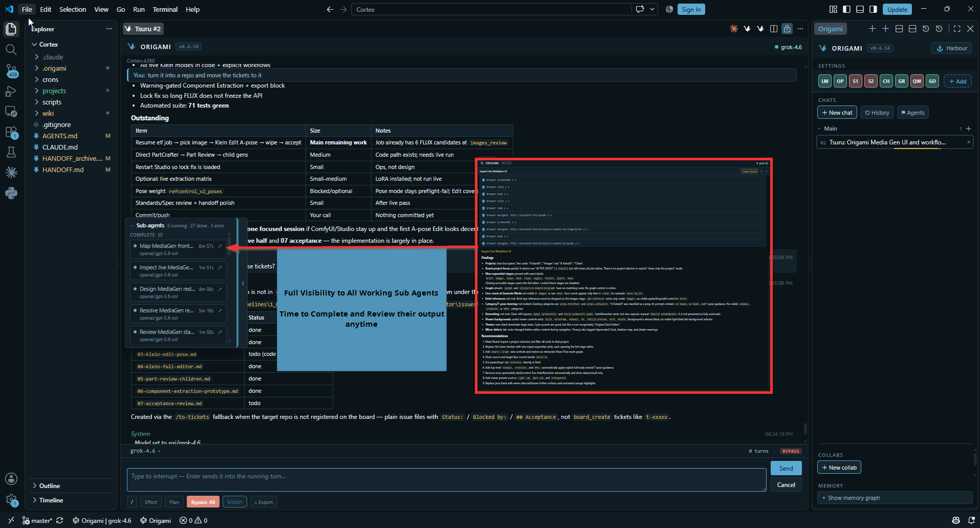Open the grok-4.6 model dropdown
The height and width of the screenshot is (528, 980).
click(145, 451)
